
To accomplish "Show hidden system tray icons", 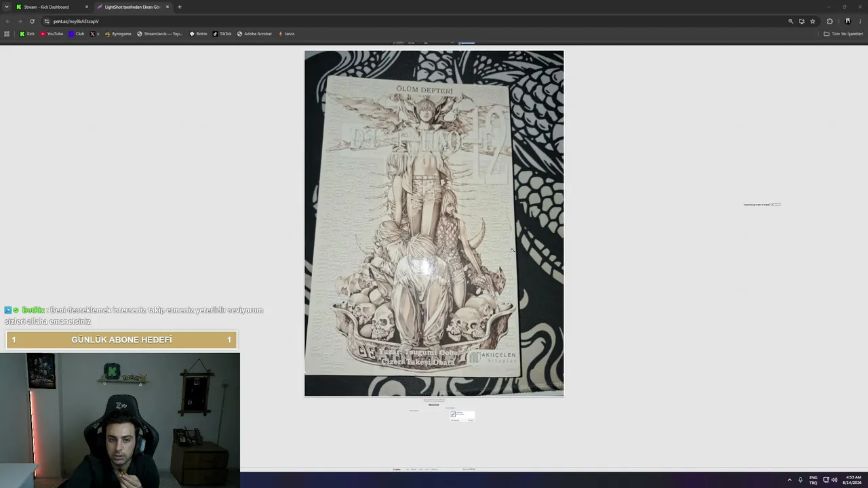I will tap(789, 480).
